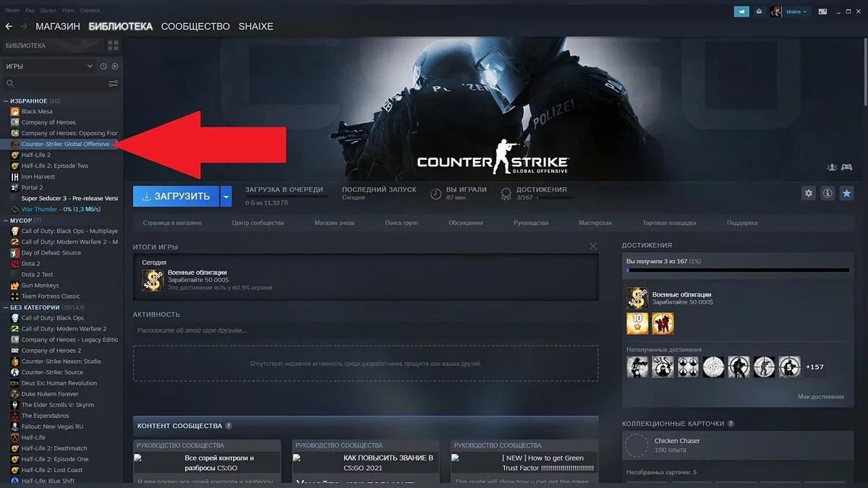Switch to the СООБЩЕСТВО tab
The width and height of the screenshot is (868, 488).
(195, 26)
